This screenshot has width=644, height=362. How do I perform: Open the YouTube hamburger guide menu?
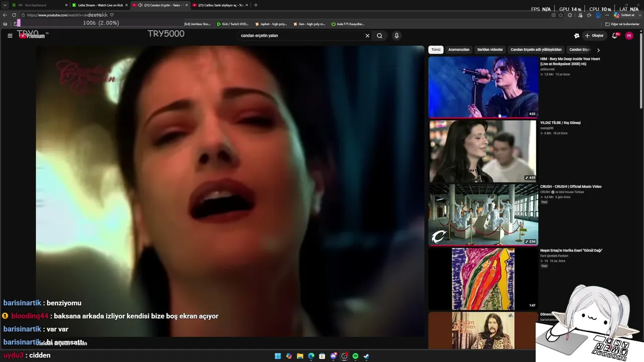coord(10,36)
